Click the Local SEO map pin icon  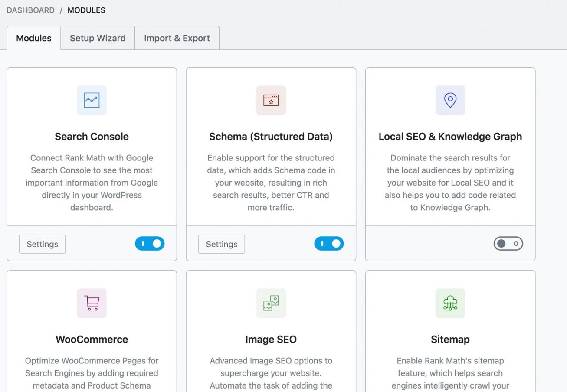(x=450, y=100)
